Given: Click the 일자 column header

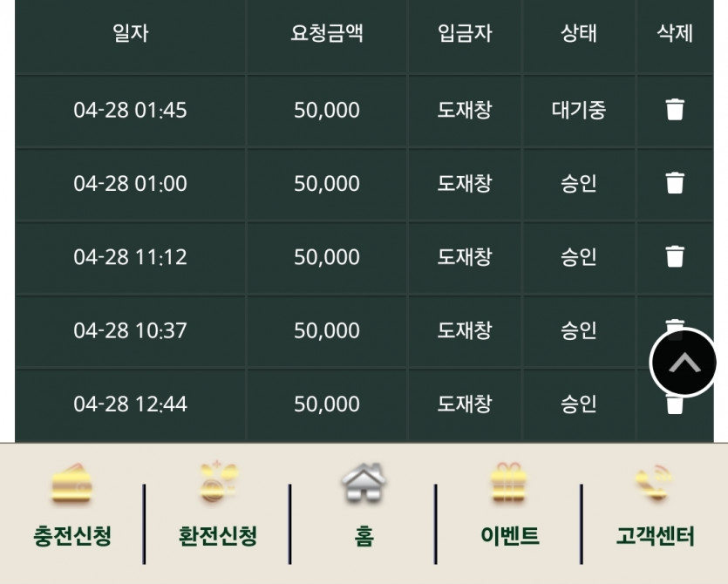Looking at the screenshot, I should click(131, 33).
